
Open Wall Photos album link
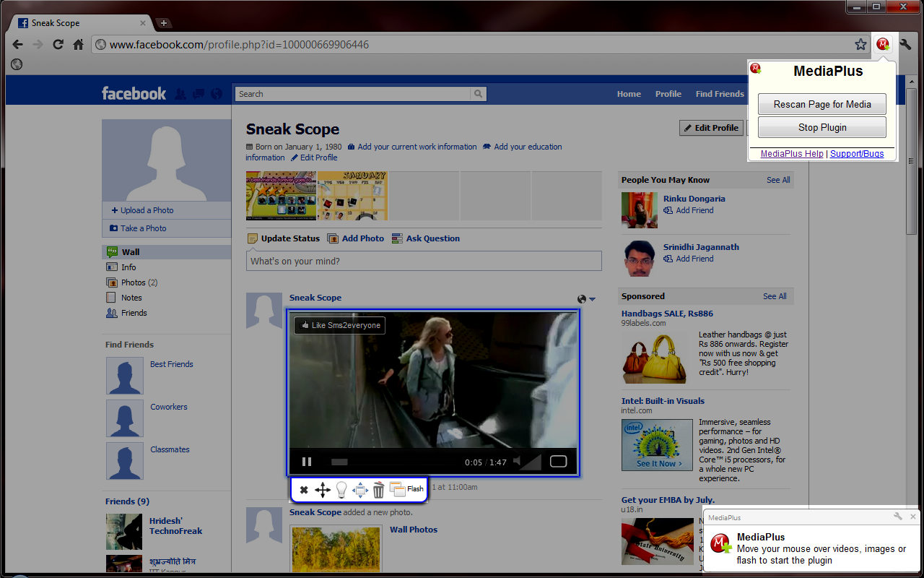(414, 530)
